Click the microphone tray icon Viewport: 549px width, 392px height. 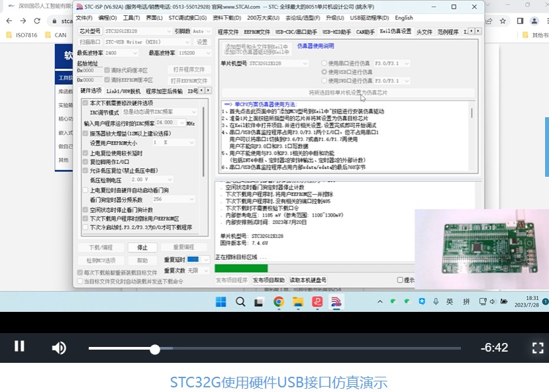point(436,301)
